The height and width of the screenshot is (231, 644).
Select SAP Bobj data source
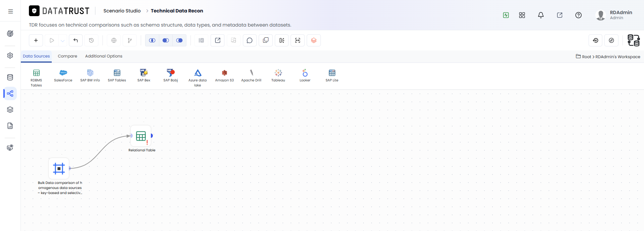click(171, 76)
